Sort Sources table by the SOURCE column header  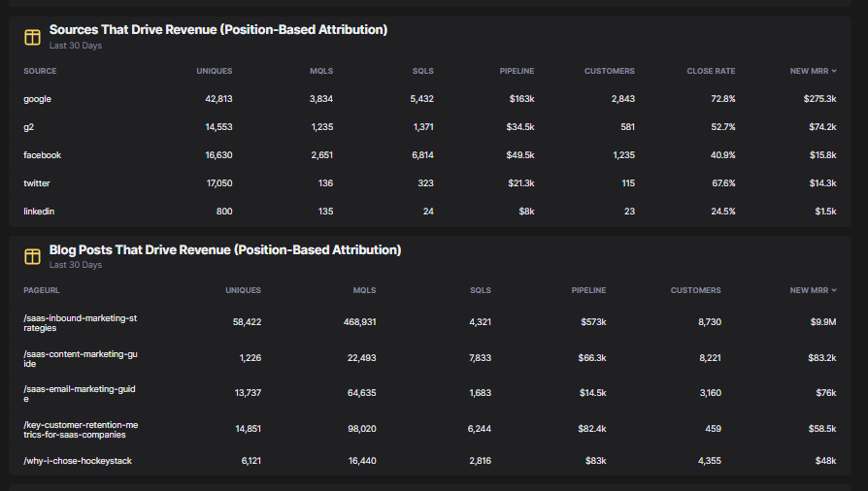[x=40, y=71]
